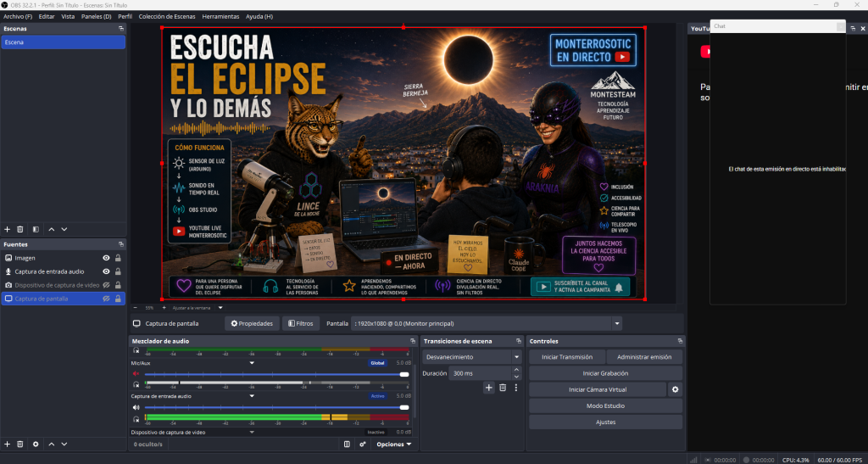
Task: Add a new scene with the Escenas plus icon
Action: pyautogui.click(x=7, y=229)
